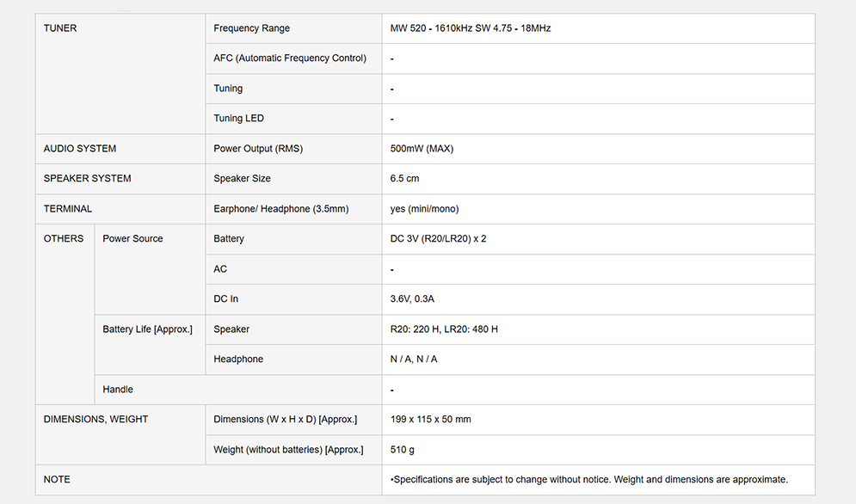Select the DC 3V (R20/LR20) x 2 value
This screenshot has width=856, height=504.
click(438, 239)
